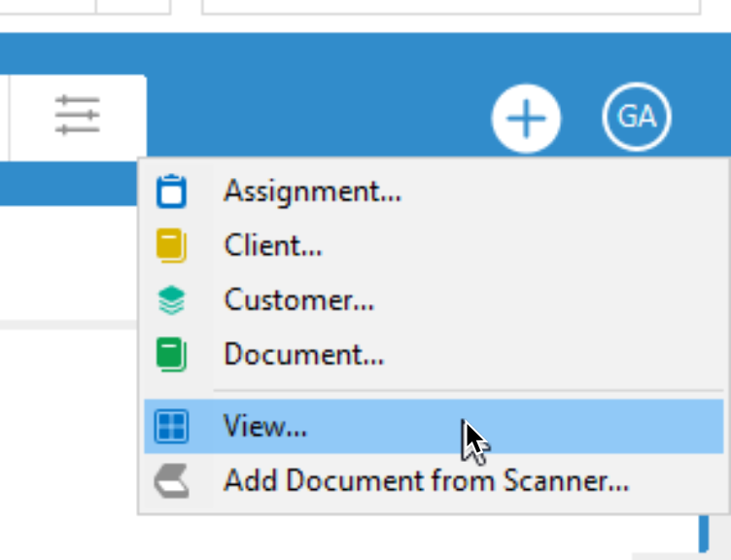Click the blue clipboard Assignment icon
Screen dimensions: 731x560
pos(171,192)
